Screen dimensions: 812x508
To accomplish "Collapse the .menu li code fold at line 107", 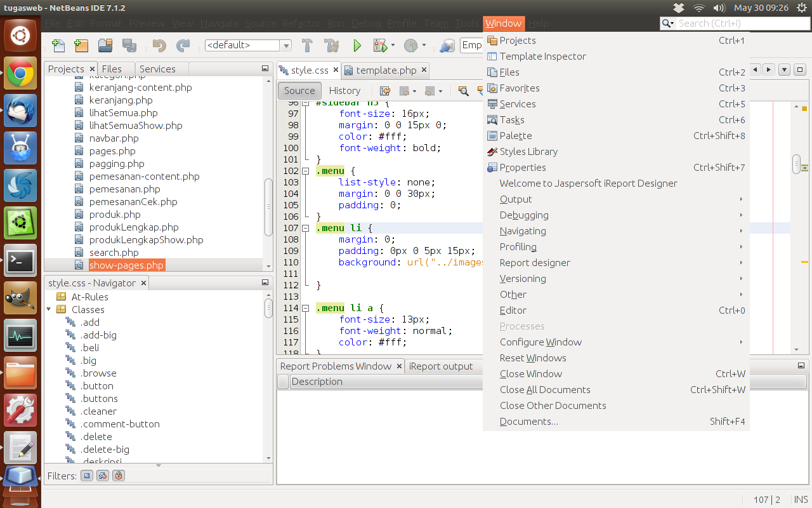I will tap(305, 228).
